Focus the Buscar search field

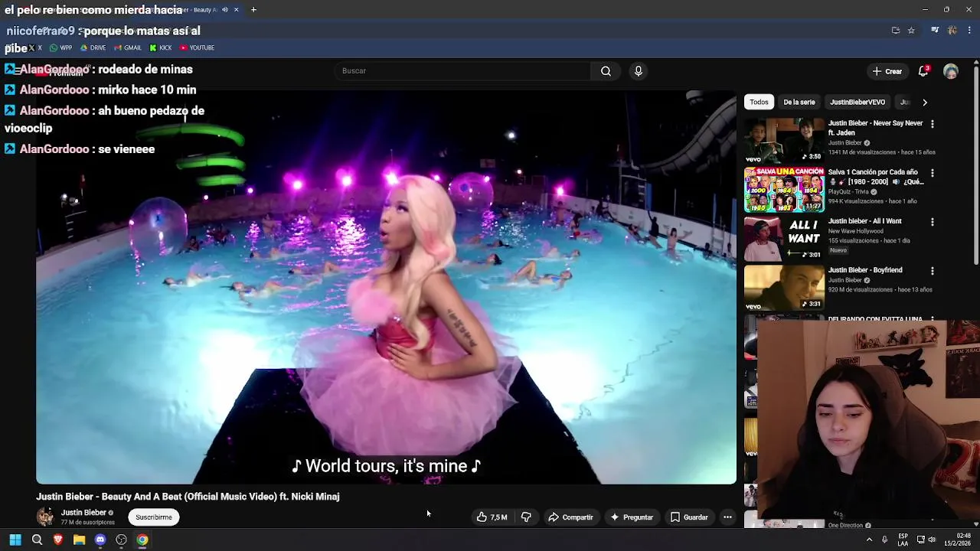pyautogui.click(x=462, y=71)
